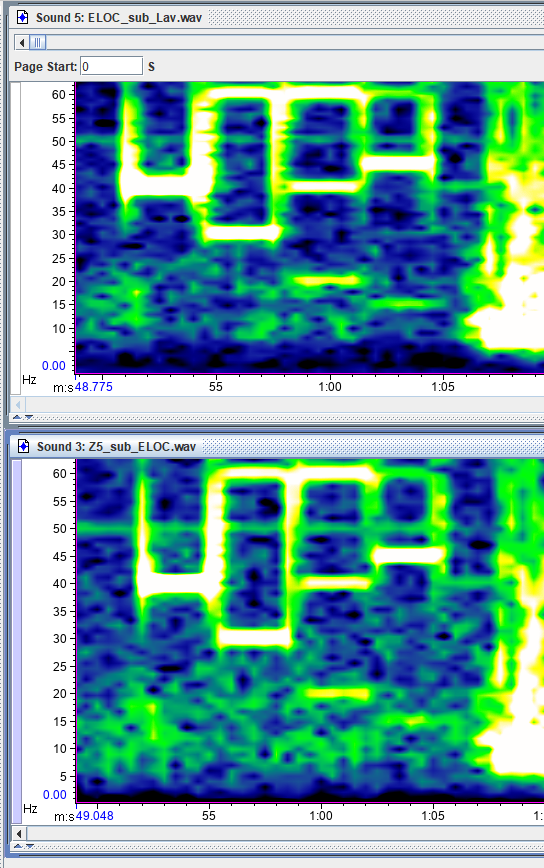The width and height of the screenshot is (544, 868).
Task: Click the 40 Hz tonal band in the Sound 5 spectrogram
Action: tap(166, 186)
